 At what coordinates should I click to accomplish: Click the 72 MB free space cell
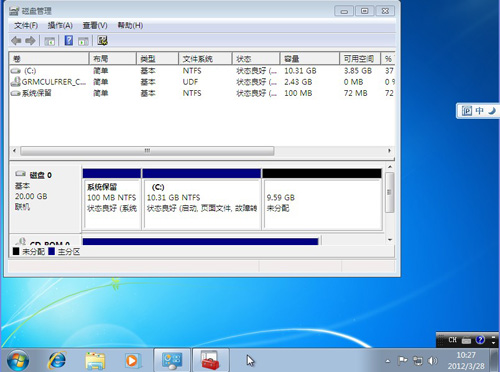[x=355, y=93]
